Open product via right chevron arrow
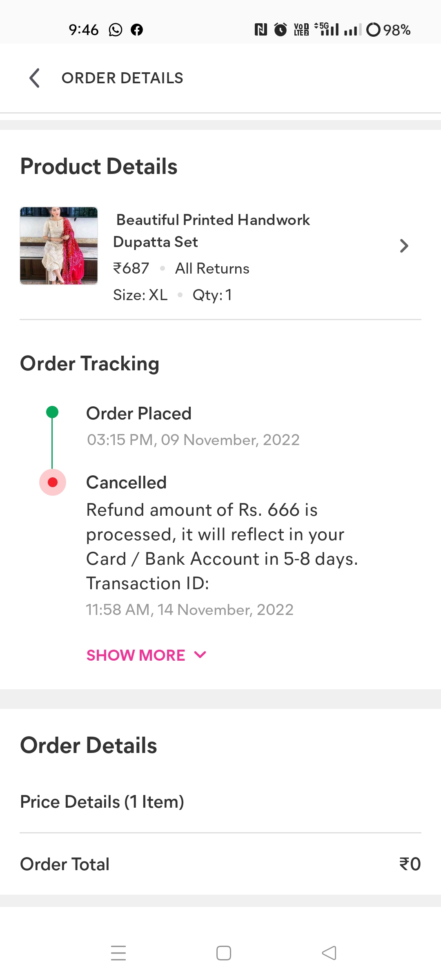 (x=404, y=246)
